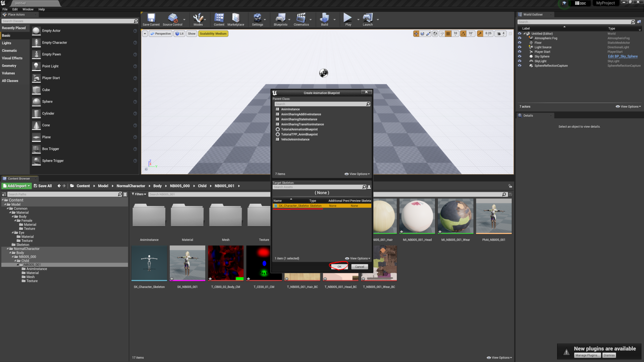644x362 pixels.
Task: Select the MI_NB005_001_Wear material thumbnail
Action: click(455, 216)
